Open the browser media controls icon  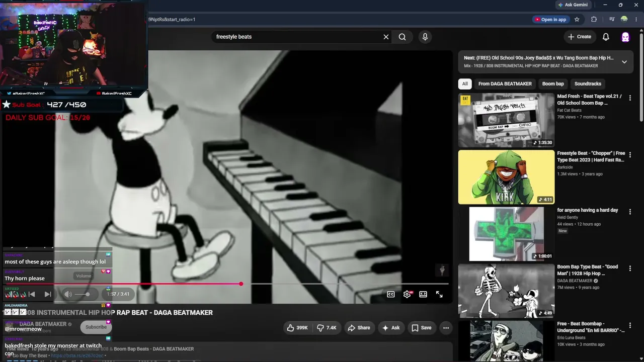tap(612, 20)
